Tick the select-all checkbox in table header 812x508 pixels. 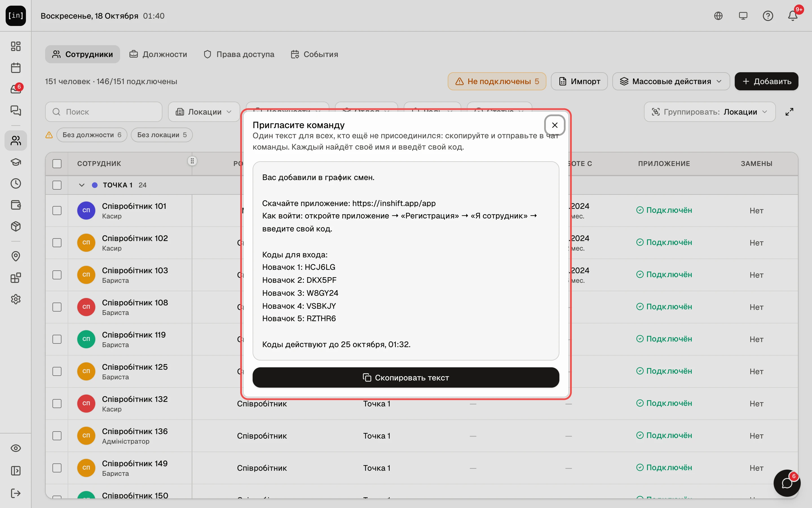57,164
